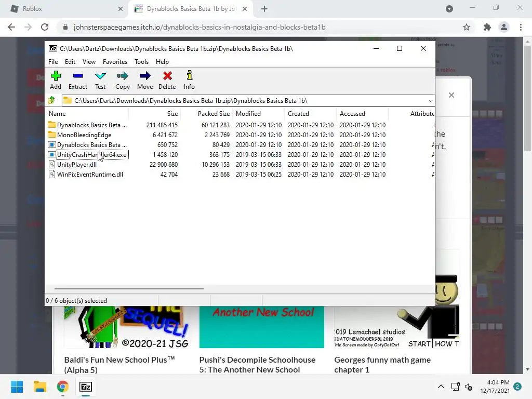
Task: Close the Roblox tab
Action: [x=121, y=9]
